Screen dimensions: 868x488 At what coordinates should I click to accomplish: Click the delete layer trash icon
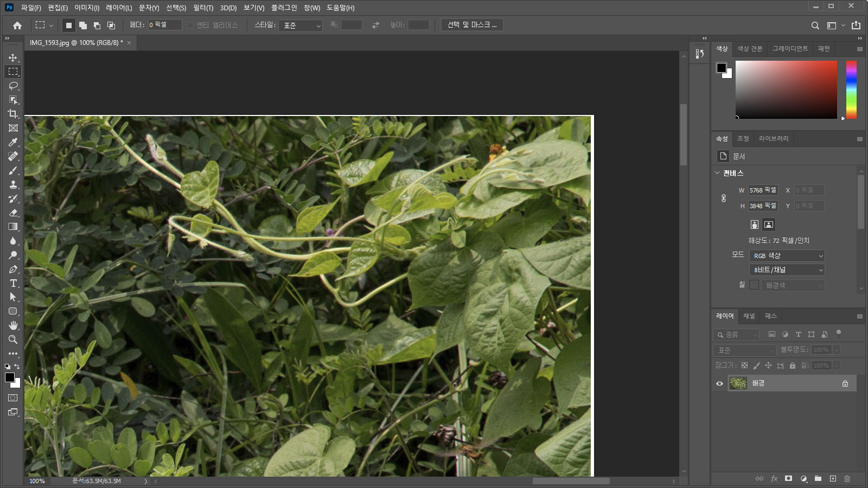[x=847, y=478]
